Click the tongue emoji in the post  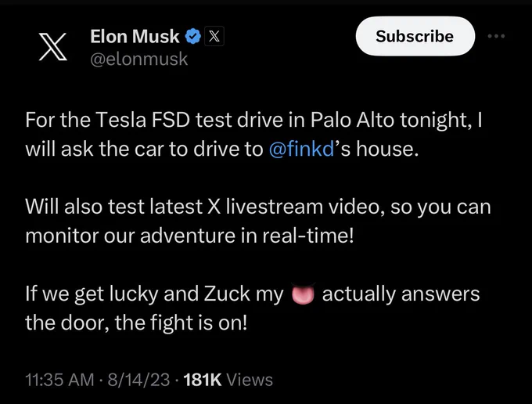pyautogui.click(x=303, y=294)
